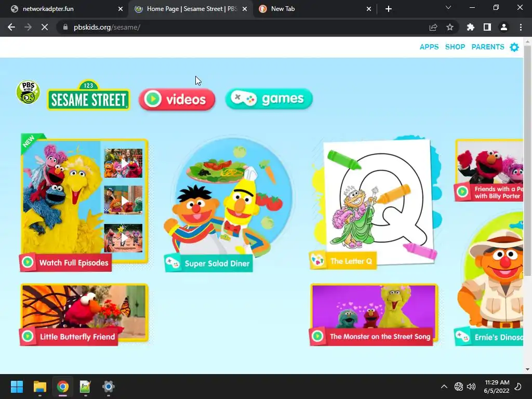This screenshot has width=532, height=399.
Task: Show hidden system tray icons
Action: pyautogui.click(x=444, y=387)
